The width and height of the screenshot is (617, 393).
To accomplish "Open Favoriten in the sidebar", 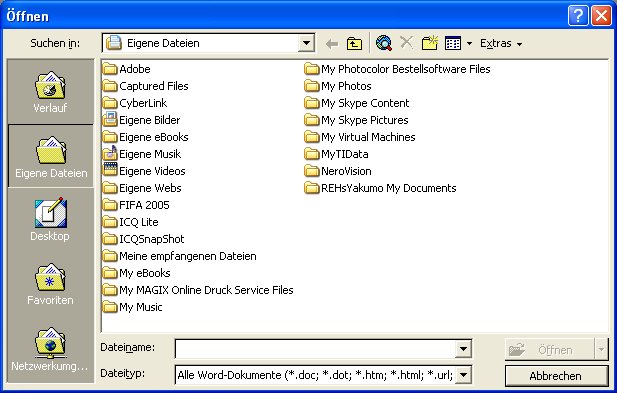I will [50, 284].
